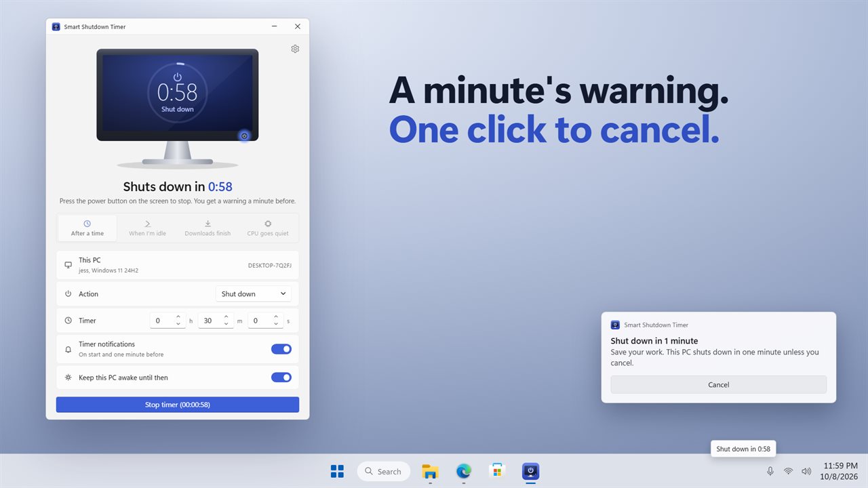
Task: Click the notification's app icon
Action: coord(615,325)
